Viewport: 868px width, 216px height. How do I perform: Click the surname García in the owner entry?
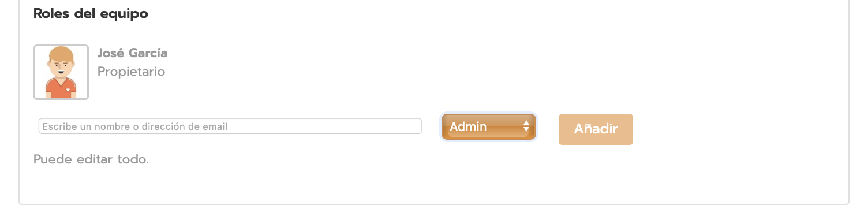click(x=148, y=53)
